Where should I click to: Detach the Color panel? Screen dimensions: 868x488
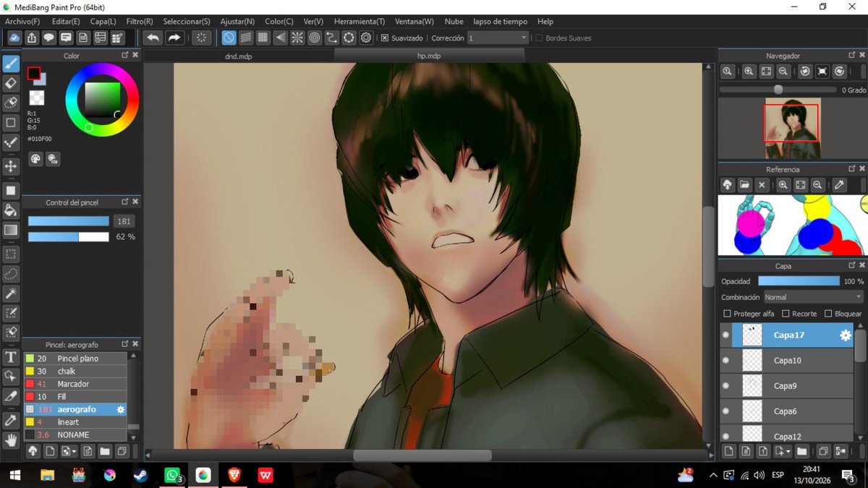pos(124,55)
